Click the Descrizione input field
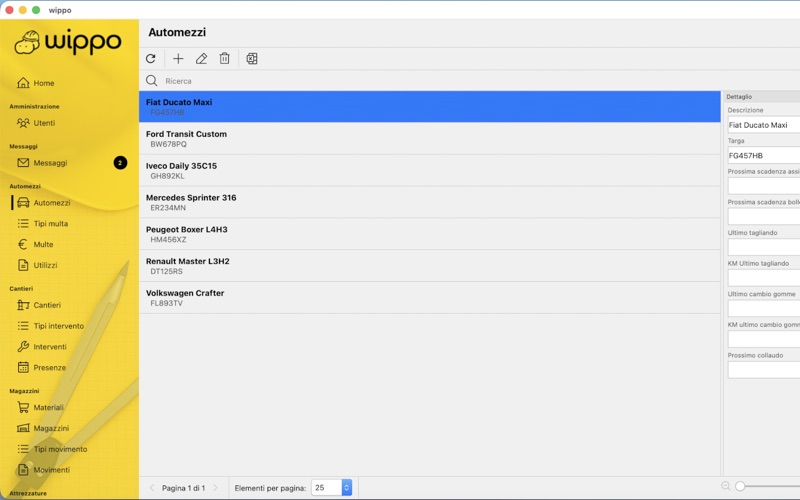 point(764,125)
